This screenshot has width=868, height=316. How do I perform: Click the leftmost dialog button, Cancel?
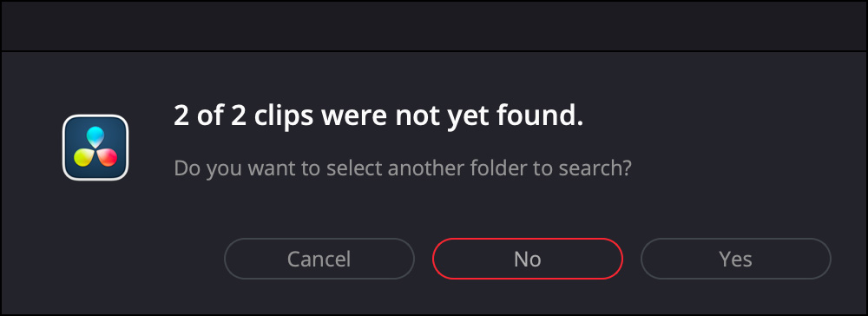click(319, 259)
